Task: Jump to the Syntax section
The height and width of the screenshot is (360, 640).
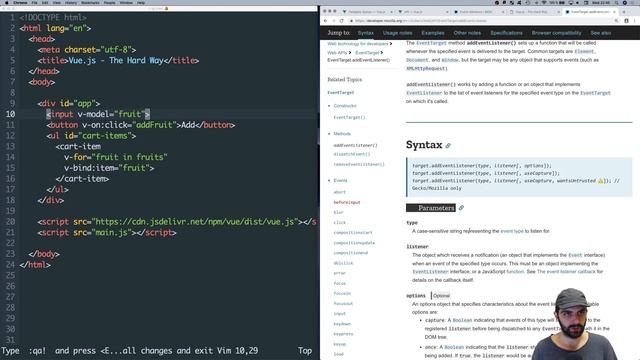Action: [365, 33]
